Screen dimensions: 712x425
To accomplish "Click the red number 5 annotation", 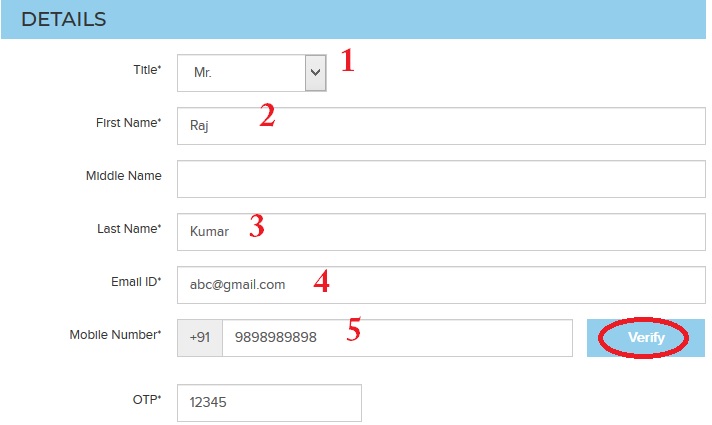I will coord(354,331).
